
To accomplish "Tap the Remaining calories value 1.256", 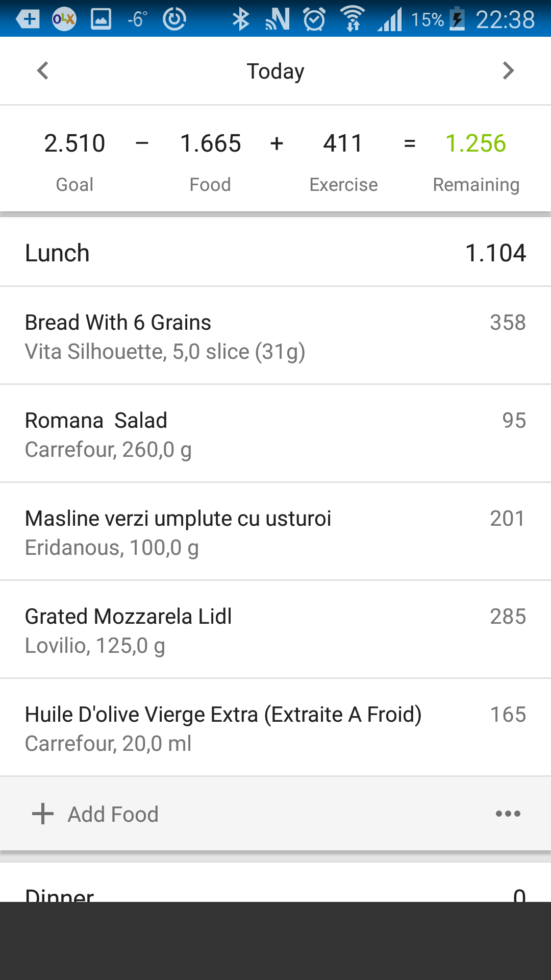I will [x=475, y=143].
